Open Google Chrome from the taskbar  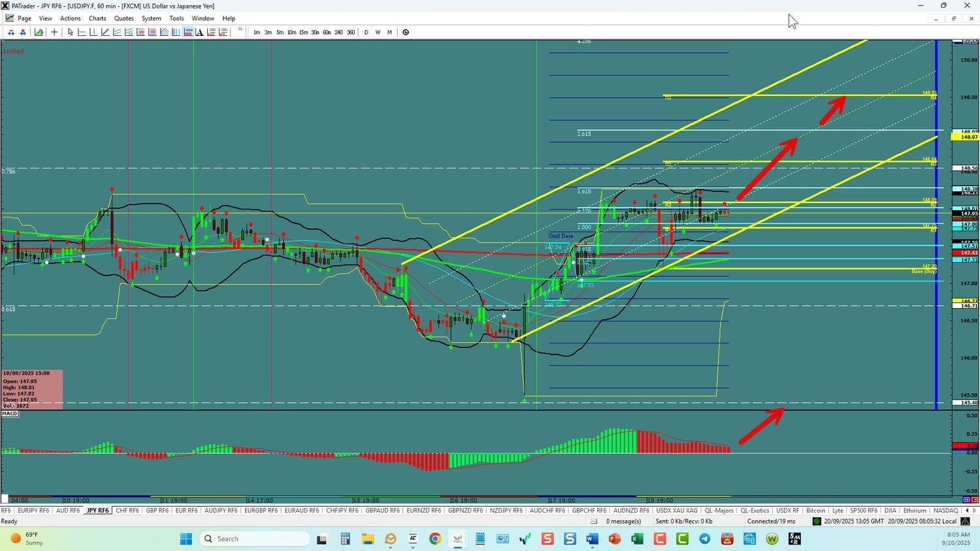click(435, 539)
